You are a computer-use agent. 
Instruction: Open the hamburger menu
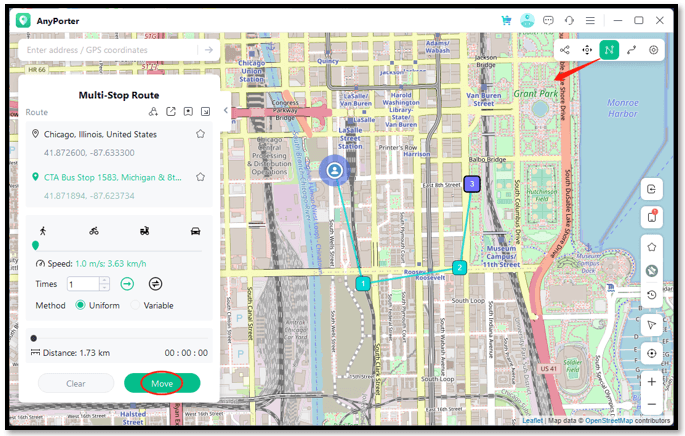(x=590, y=21)
